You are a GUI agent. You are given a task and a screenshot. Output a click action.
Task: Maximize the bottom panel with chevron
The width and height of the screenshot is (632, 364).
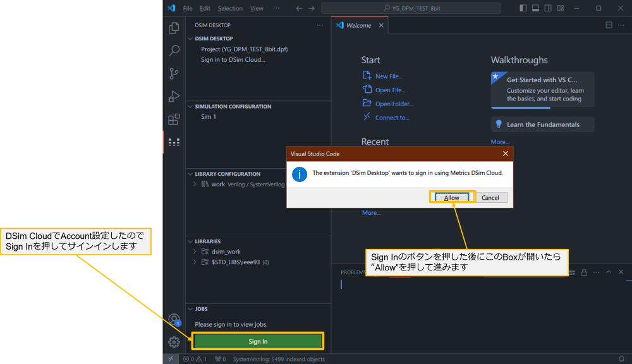[609, 272]
